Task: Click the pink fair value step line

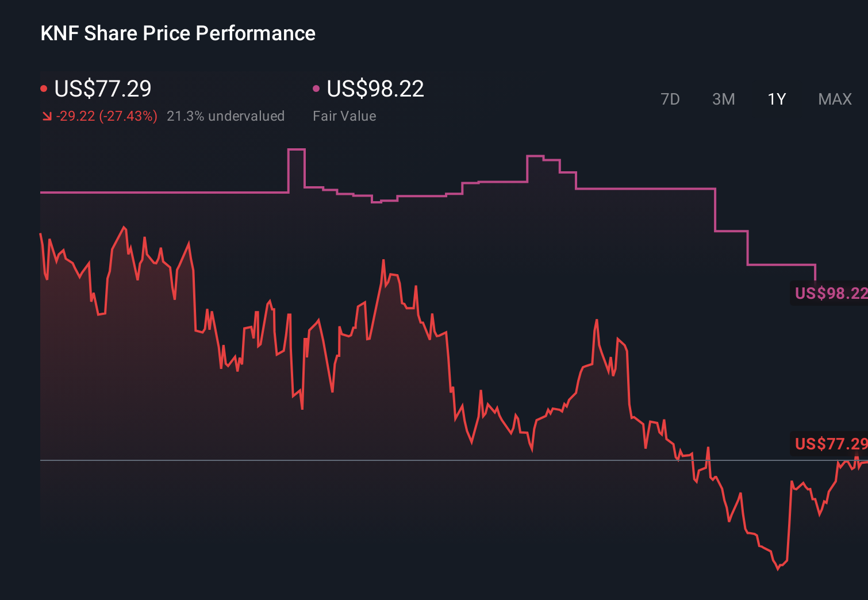Action: tap(172, 192)
